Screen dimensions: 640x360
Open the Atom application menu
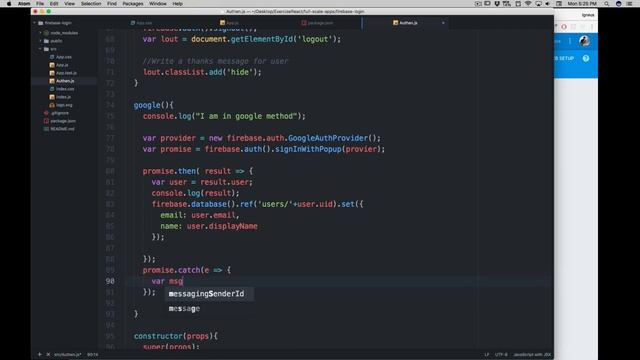(x=24, y=4)
